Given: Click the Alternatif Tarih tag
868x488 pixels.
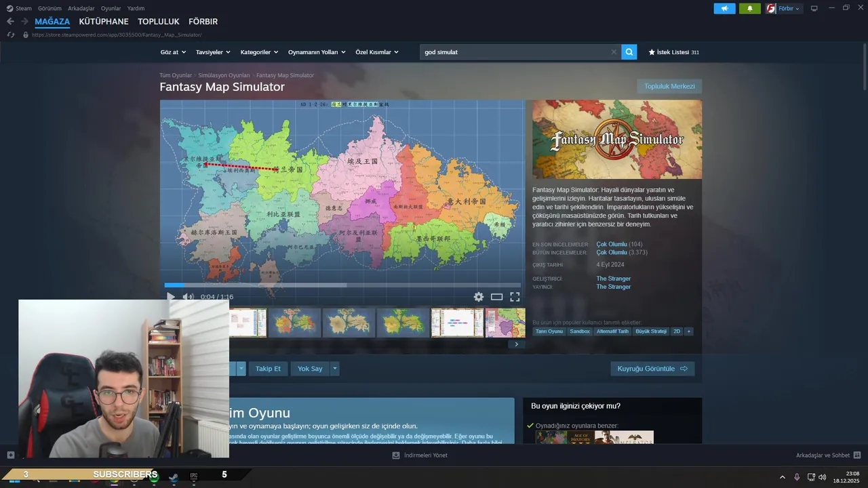Looking at the screenshot, I should (612, 331).
